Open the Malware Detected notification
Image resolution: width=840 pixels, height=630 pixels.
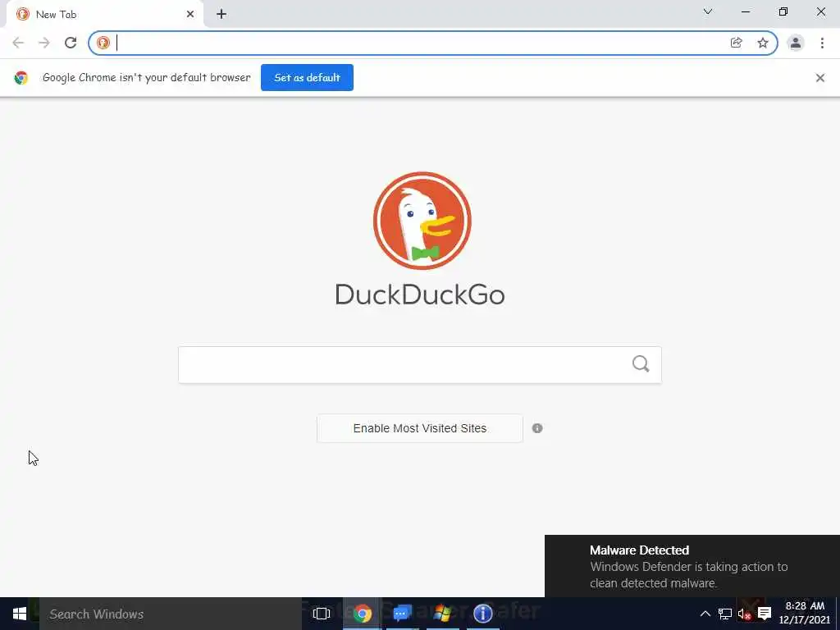point(692,566)
